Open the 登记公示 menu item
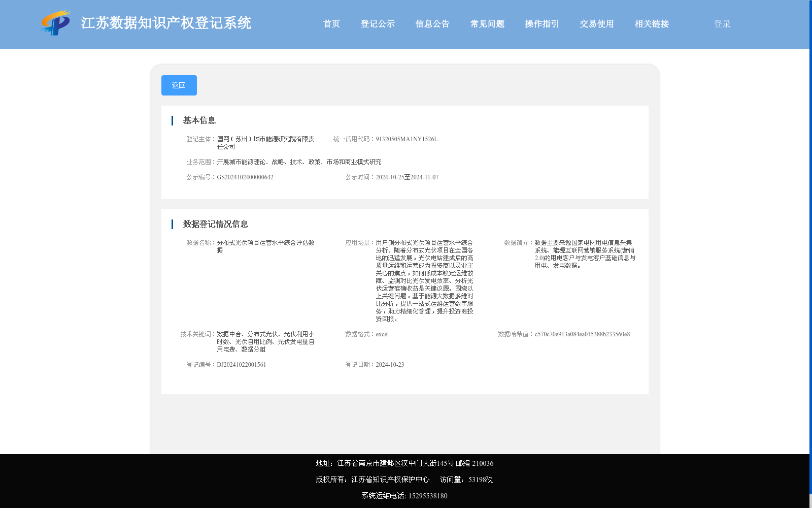 (378, 24)
